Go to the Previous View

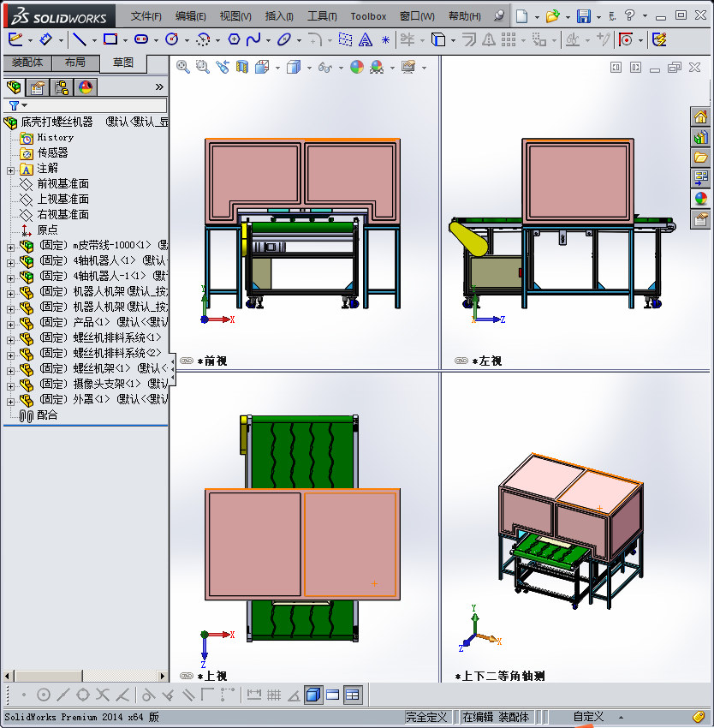point(223,68)
